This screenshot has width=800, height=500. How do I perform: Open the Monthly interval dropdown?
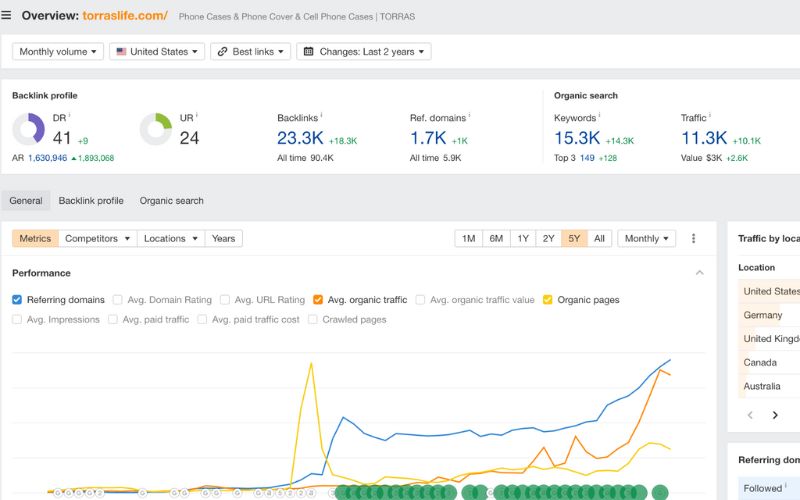[x=646, y=238]
